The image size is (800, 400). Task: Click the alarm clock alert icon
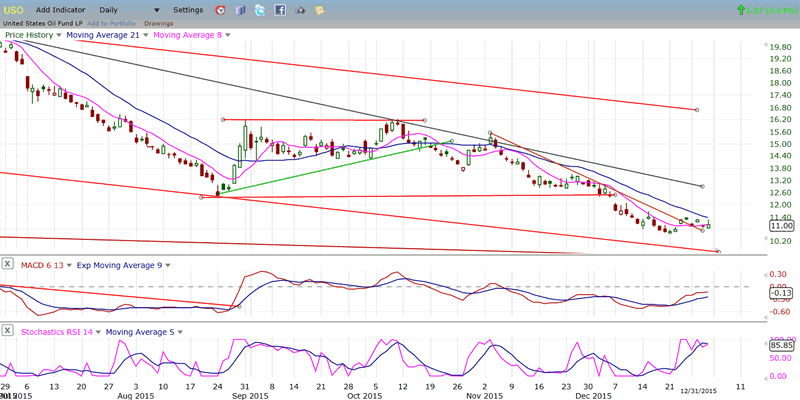pos(221,10)
